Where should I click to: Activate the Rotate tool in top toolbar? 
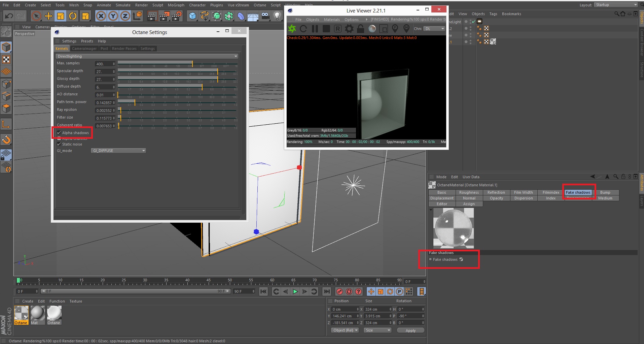click(x=73, y=16)
